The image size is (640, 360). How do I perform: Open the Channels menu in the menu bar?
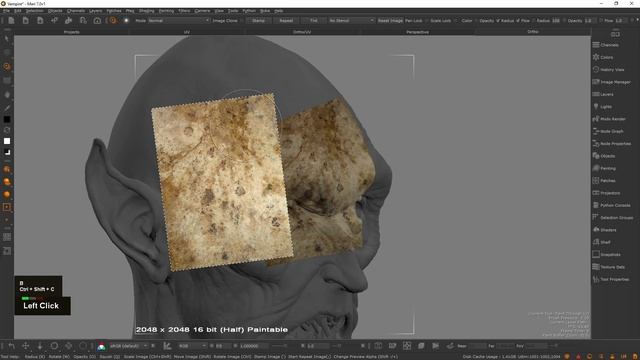coord(76,11)
